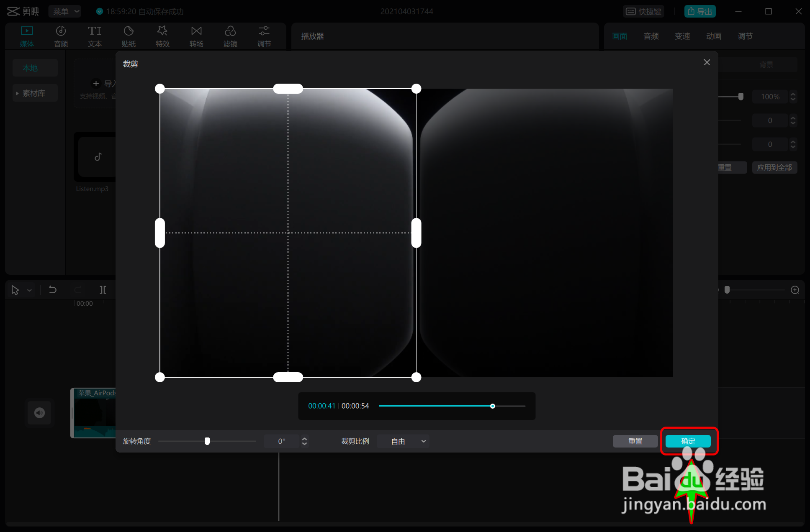The width and height of the screenshot is (810, 532).
Task: Switch to the right panel 音频 tab
Action: click(x=651, y=36)
